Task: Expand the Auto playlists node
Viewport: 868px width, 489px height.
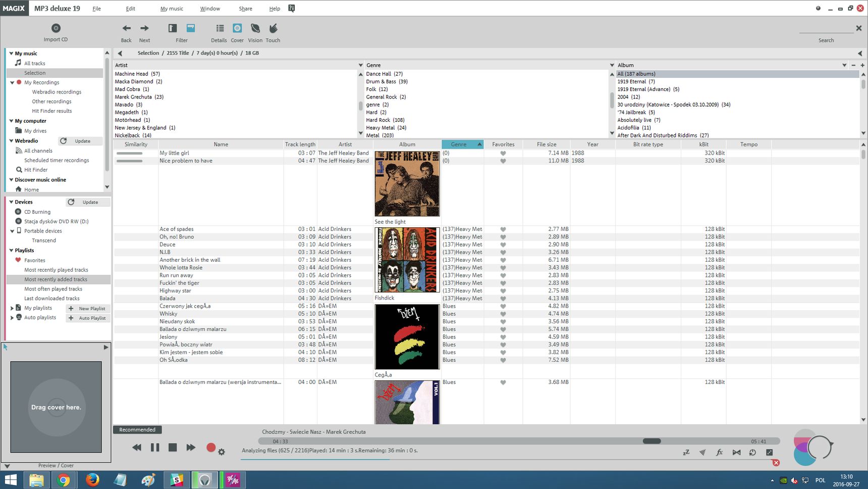Action: [12, 318]
